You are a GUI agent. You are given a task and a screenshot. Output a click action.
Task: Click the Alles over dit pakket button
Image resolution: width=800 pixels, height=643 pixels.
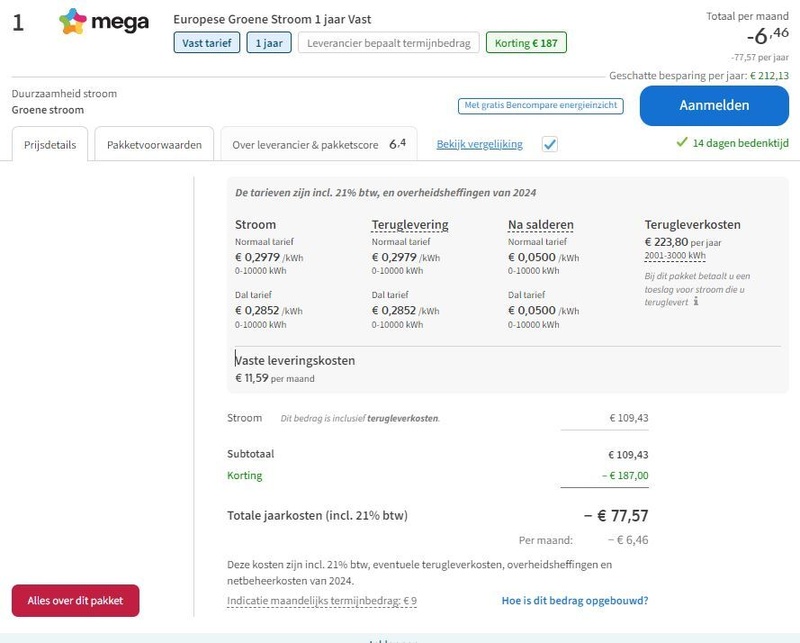76,601
